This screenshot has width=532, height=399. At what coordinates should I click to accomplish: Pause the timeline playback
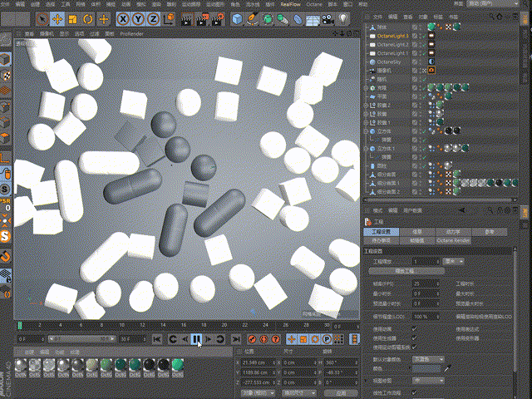(x=196, y=339)
